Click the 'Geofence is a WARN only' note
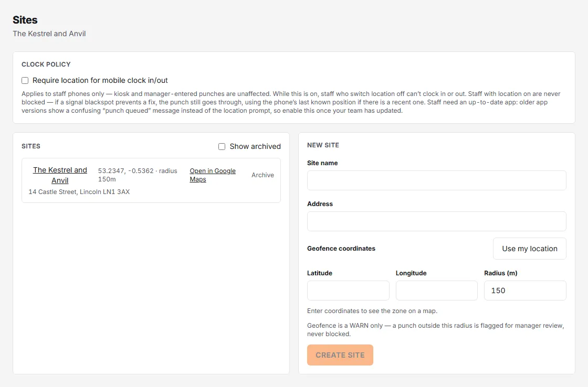This screenshot has width=588, height=387. (x=436, y=330)
